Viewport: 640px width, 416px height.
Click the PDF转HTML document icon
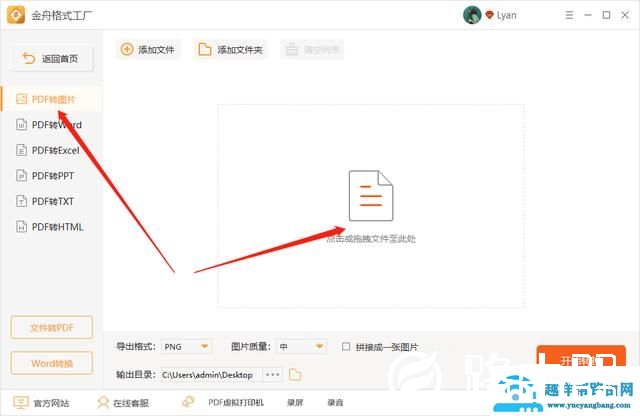21,227
